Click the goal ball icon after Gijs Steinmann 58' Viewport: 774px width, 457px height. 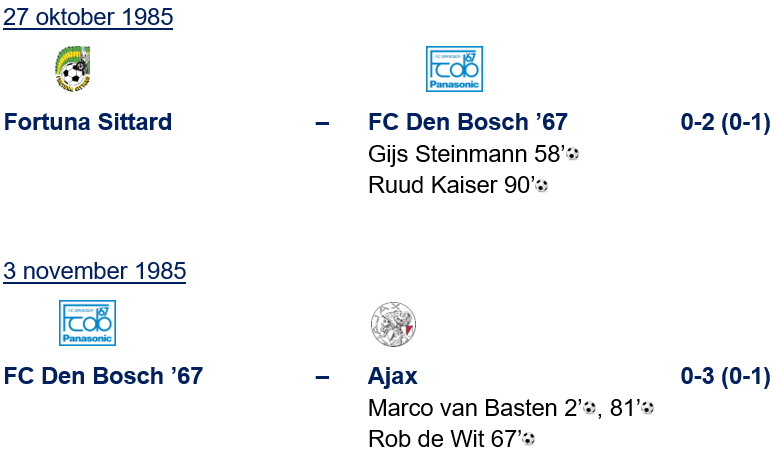[x=573, y=155]
